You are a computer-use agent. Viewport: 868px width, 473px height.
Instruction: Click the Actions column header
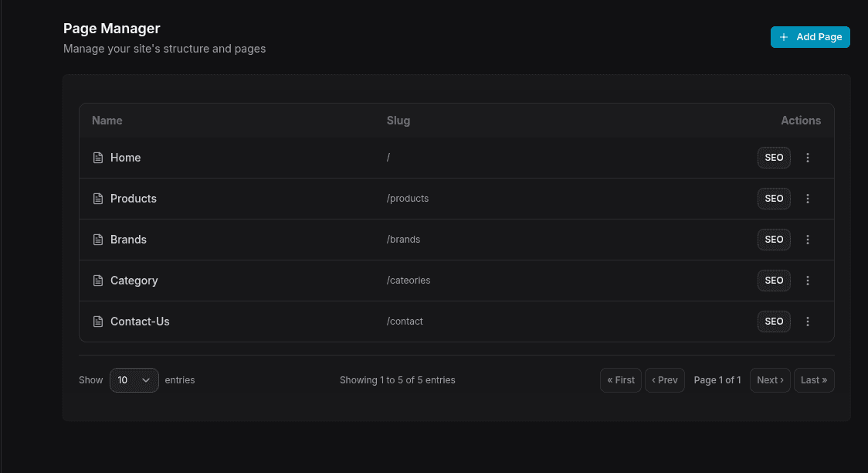(801, 121)
